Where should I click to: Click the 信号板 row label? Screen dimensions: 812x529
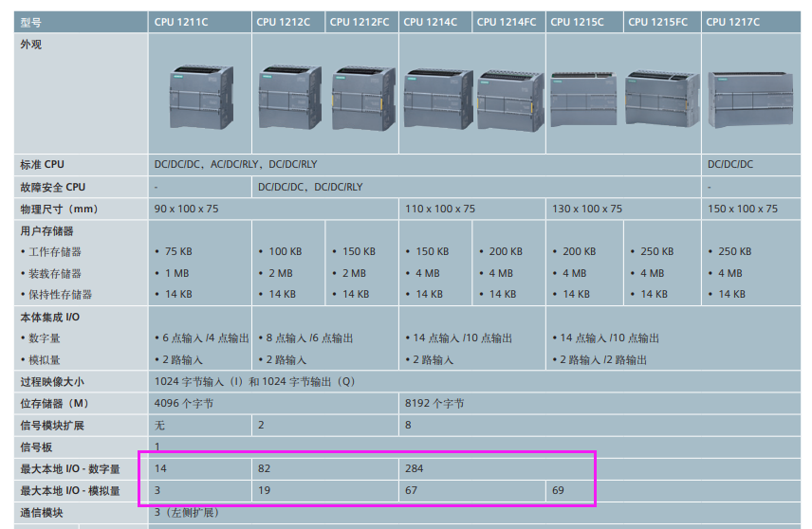click(36, 447)
